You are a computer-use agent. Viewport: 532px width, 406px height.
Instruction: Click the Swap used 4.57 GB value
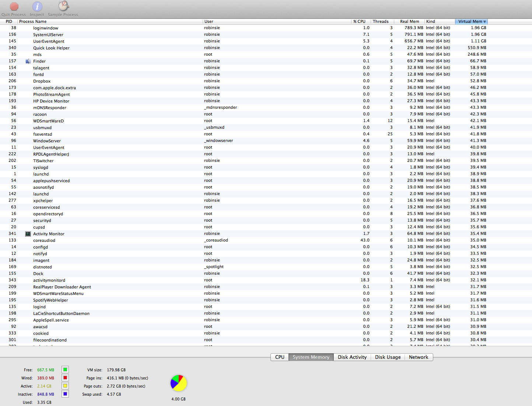coord(114,394)
